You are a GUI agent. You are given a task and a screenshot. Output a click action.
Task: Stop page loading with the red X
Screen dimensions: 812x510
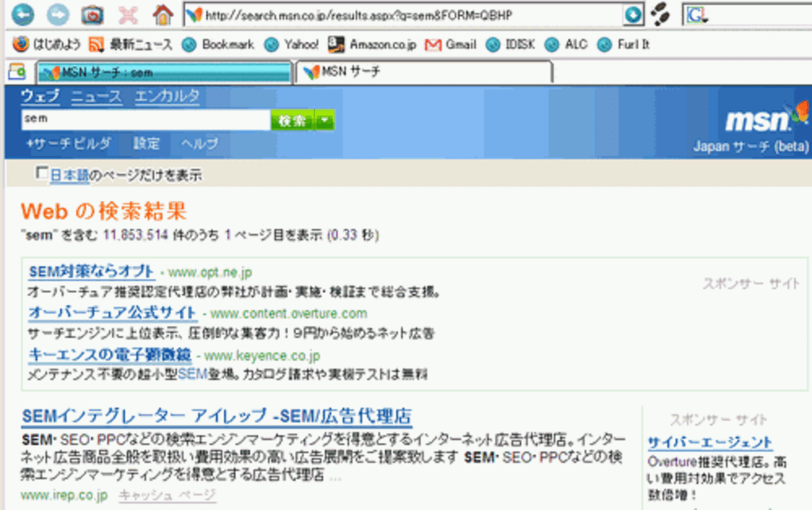(x=128, y=14)
